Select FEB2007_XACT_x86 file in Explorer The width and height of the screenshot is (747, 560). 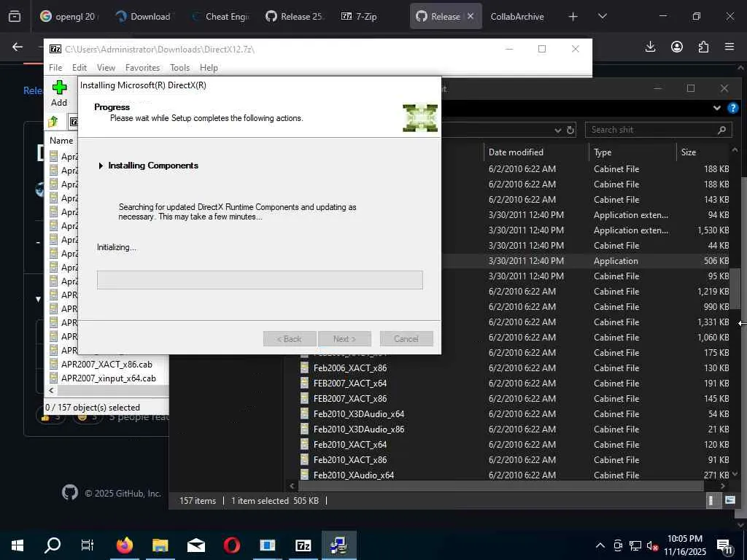pos(349,399)
